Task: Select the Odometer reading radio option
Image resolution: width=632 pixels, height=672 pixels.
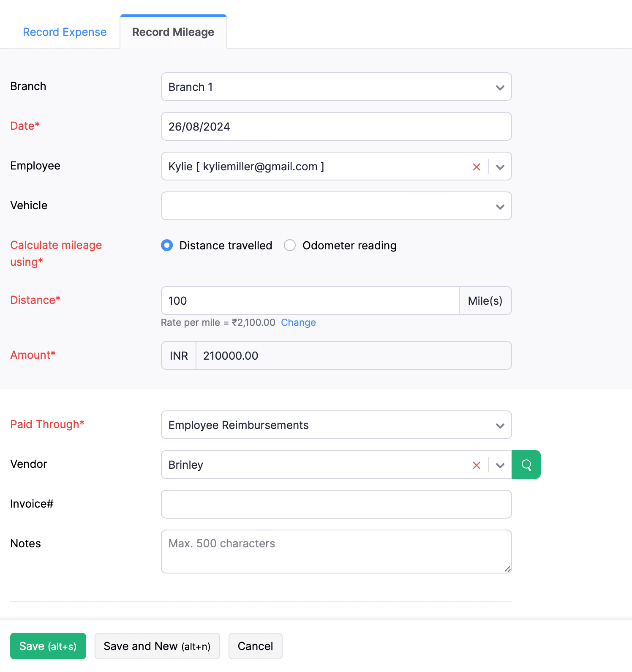Action: [x=290, y=246]
